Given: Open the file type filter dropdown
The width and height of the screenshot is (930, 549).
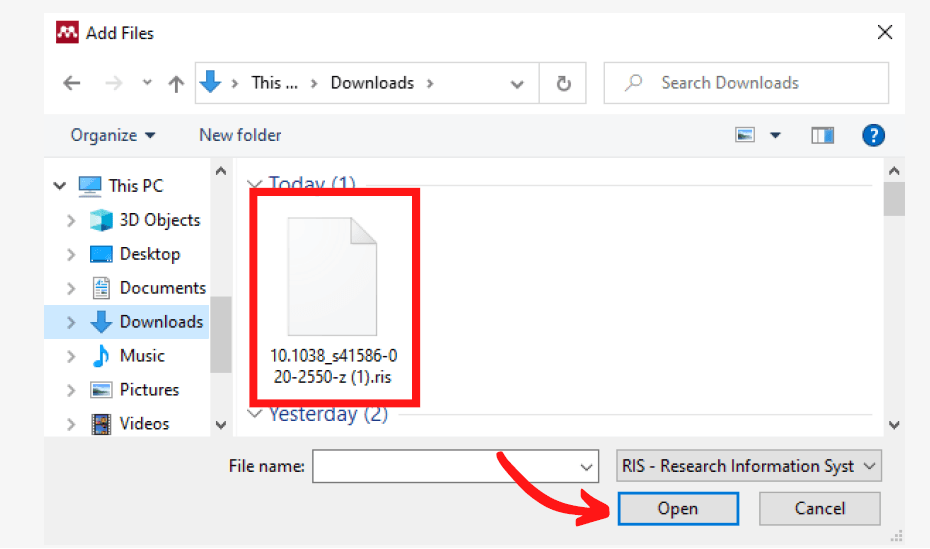Looking at the screenshot, I should 749,466.
